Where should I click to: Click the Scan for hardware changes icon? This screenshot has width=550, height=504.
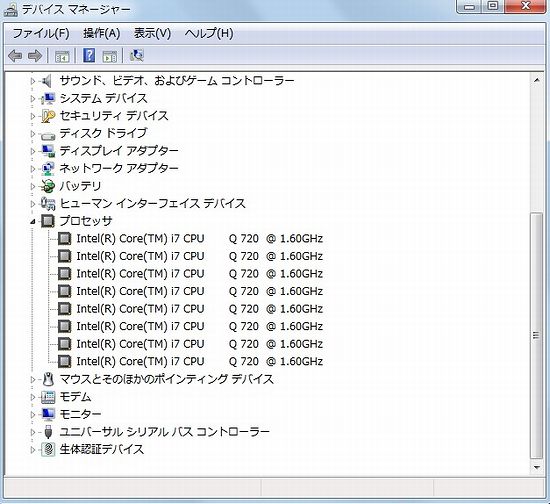click(136, 55)
